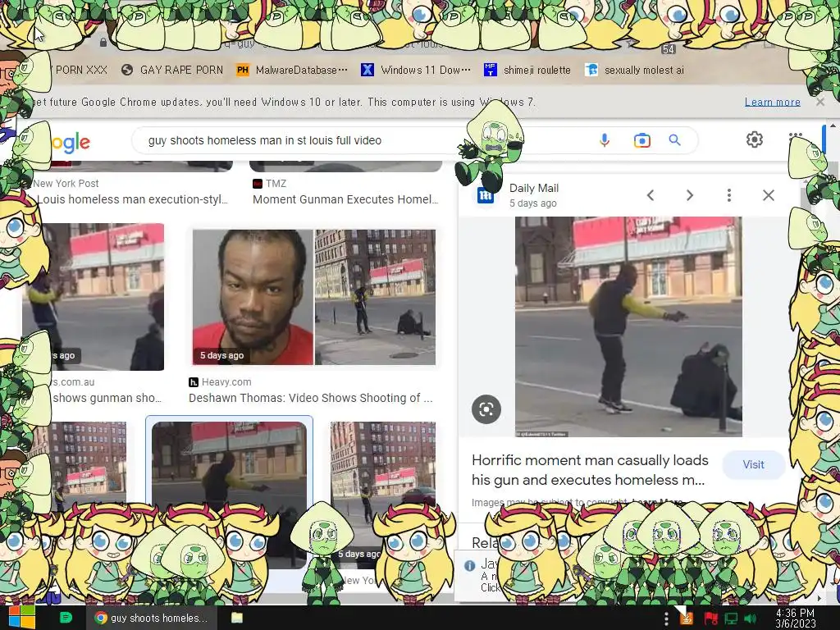Click the volume speaker tray icon
840x630 pixels.
pos(751,619)
